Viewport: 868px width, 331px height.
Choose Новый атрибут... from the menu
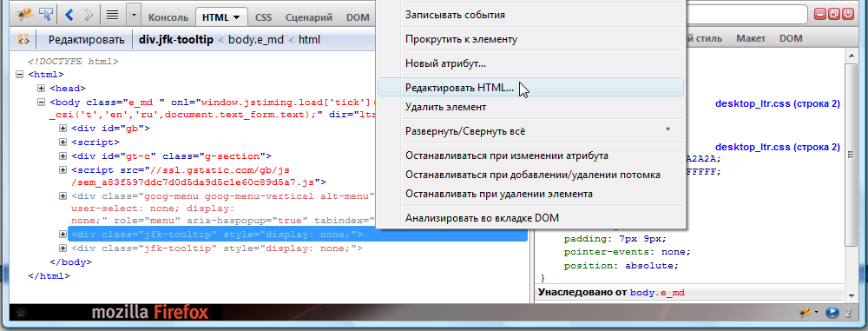tap(531, 63)
